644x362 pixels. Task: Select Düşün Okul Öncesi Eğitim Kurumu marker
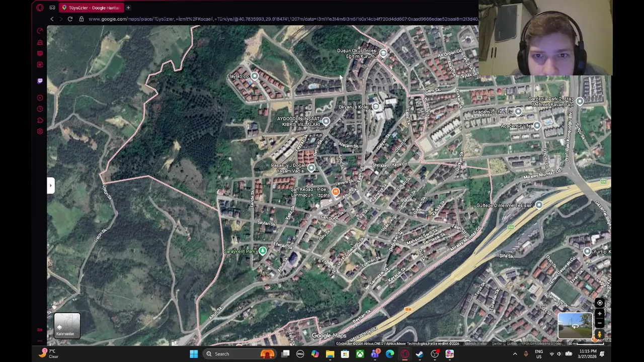click(383, 53)
